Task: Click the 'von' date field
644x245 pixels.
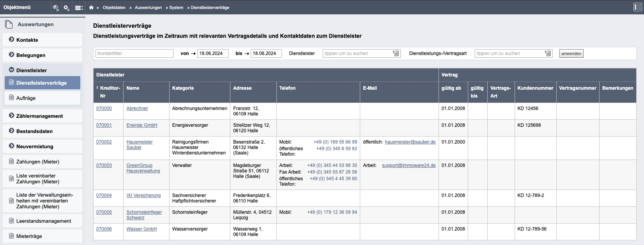Action: (213, 53)
